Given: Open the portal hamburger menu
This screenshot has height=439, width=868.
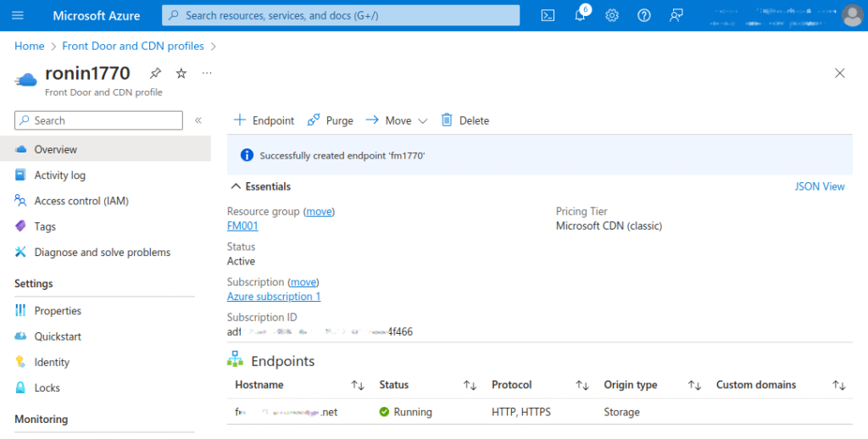Looking at the screenshot, I should point(18,15).
